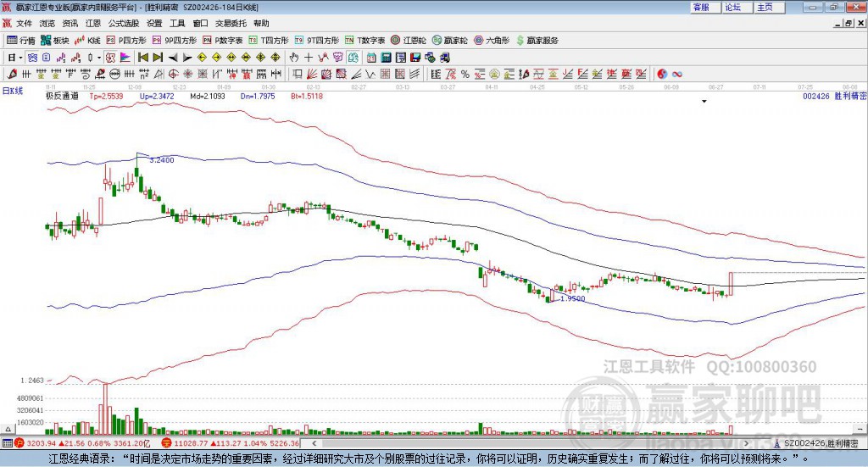Expand the candlestick style dropdown arrow

[x=99, y=58]
